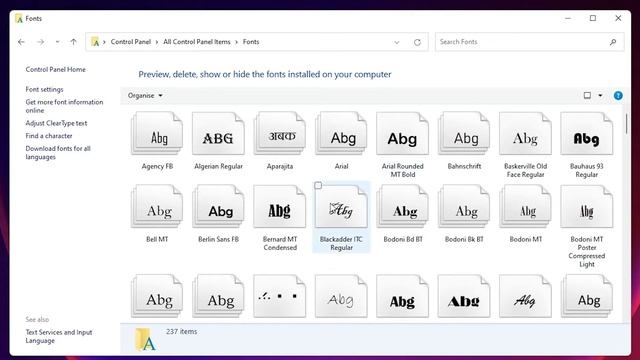Image resolution: width=640 pixels, height=360 pixels.
Task: Select the Bodoni MT font icon
Action: pos(525,207)
